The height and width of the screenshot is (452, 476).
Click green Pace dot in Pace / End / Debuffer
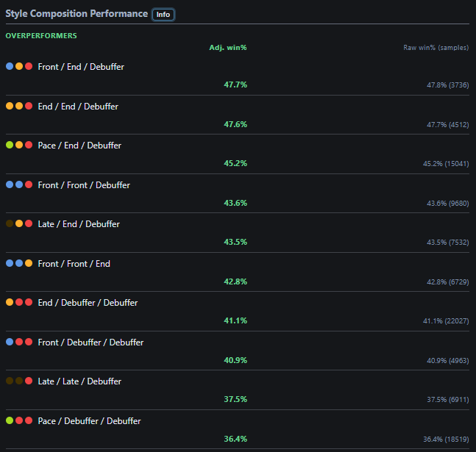point(10,145)
